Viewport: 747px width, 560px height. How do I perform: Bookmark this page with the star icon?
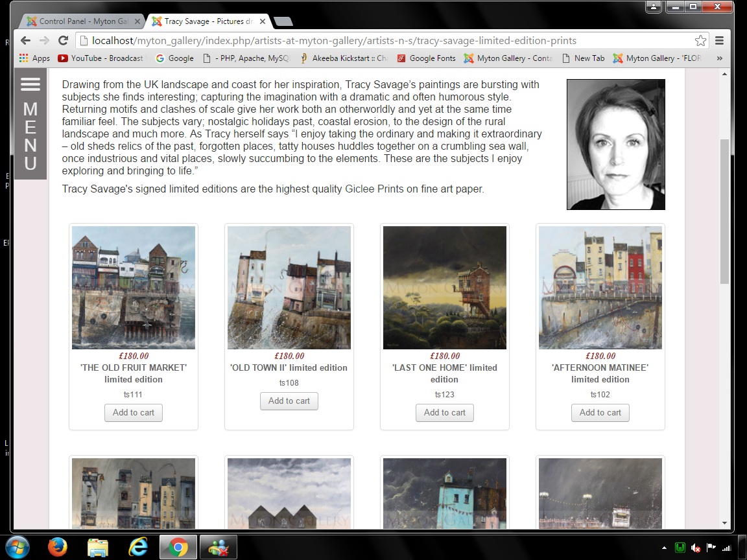700,40
